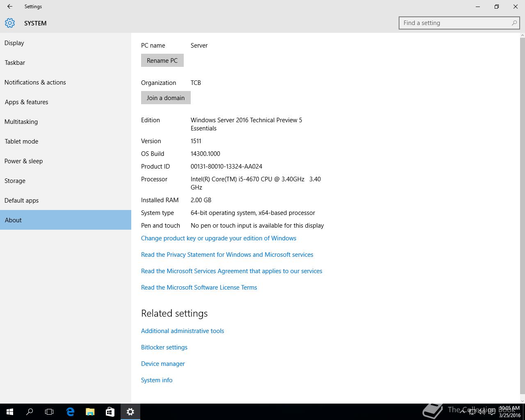Click the Join a domain button
The width and height of the screenshot is (525, 420).
(166, 98)
